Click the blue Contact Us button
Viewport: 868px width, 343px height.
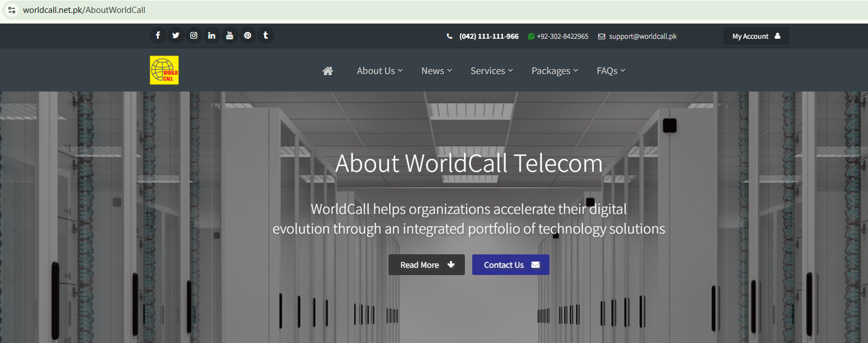pyautogui.click(x=511, y=265)
